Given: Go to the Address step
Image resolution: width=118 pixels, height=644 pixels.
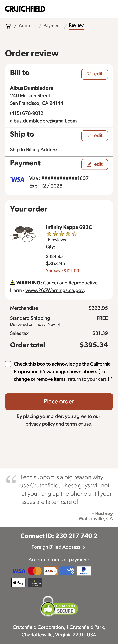Looking at the screenshot, I should tap(27, 26).
